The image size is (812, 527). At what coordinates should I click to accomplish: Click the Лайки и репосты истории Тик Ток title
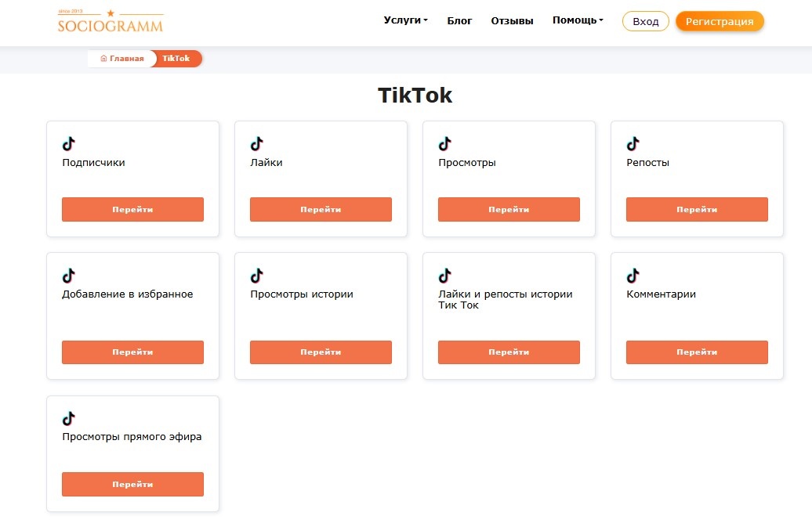tap(506, 299)
